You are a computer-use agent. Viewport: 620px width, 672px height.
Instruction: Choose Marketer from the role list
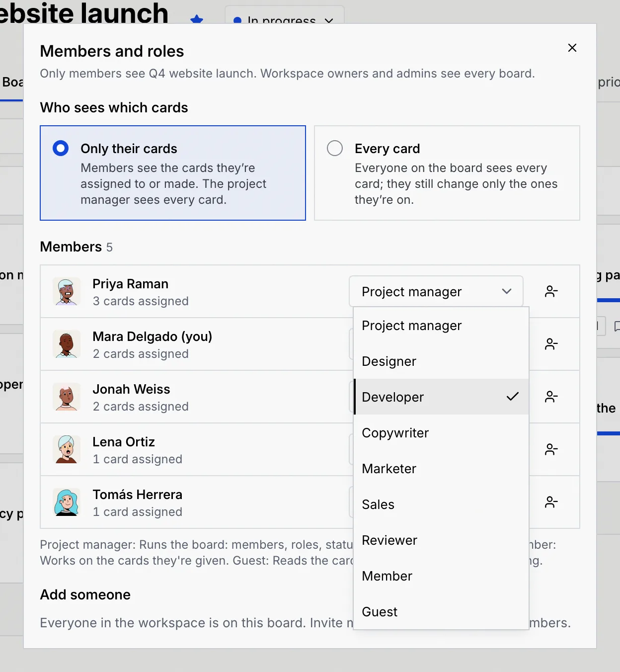[441, 469]
